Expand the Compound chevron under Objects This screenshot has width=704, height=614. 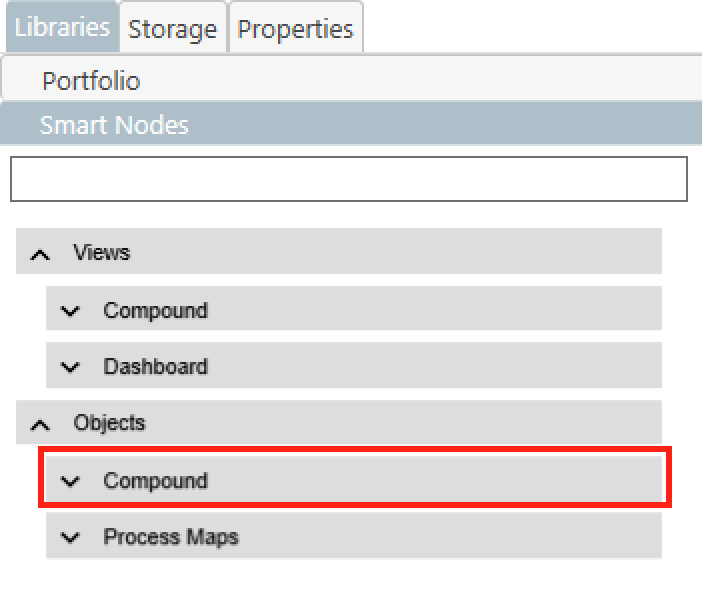pyautogui.click(x=70, y=481)
